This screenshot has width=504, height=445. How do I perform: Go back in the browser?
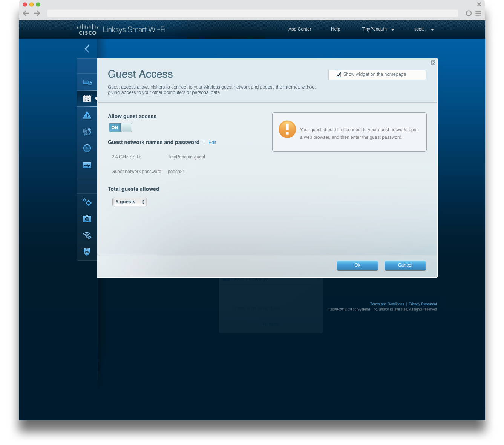click(26, 13)
